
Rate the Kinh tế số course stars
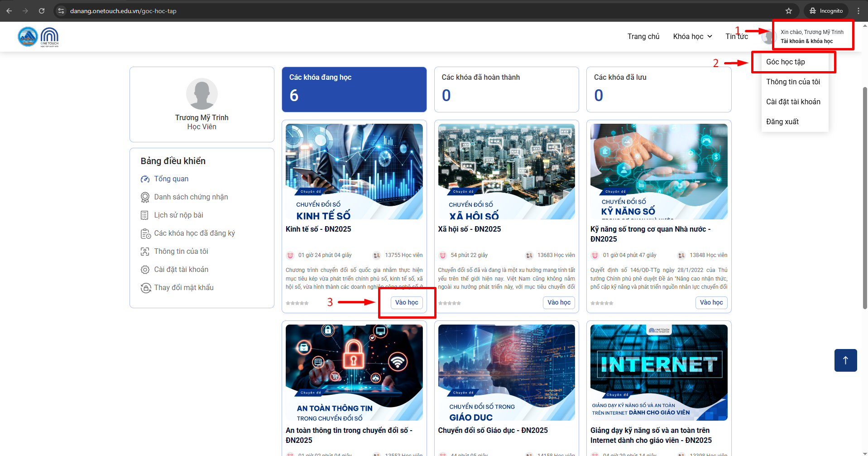pyautogui.click(x=297, y=303)
